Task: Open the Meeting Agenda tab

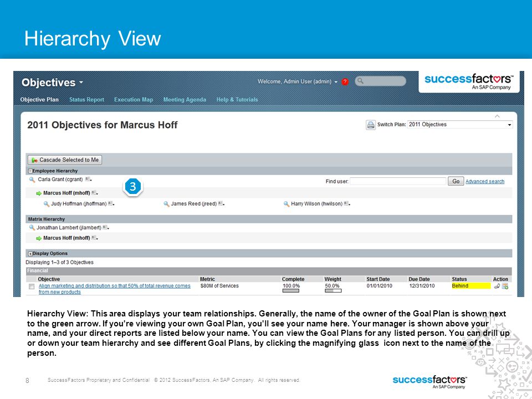Action: coord(185,99)
